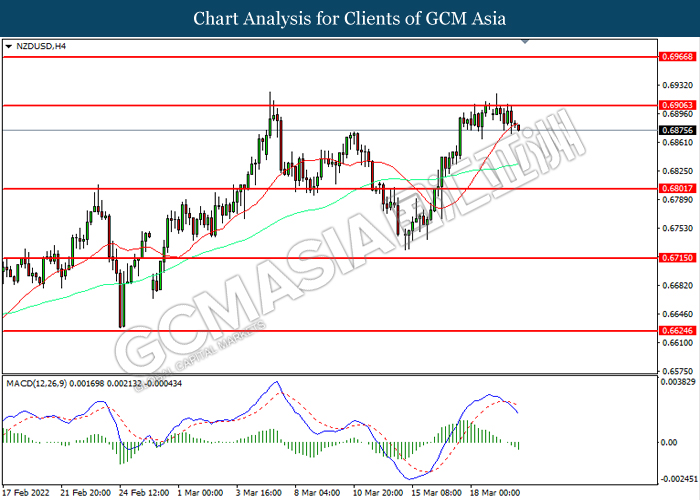Click the 0.66100 price scale value

coord(677,342)
